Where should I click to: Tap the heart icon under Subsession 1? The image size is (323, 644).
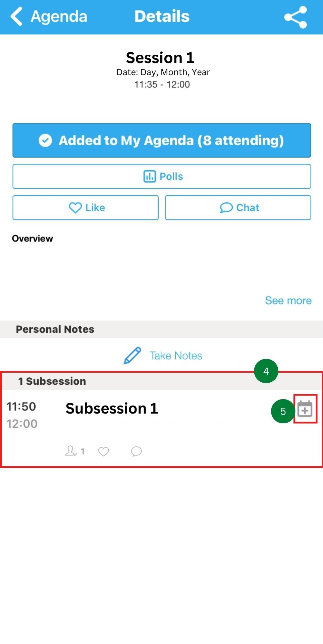104,451
